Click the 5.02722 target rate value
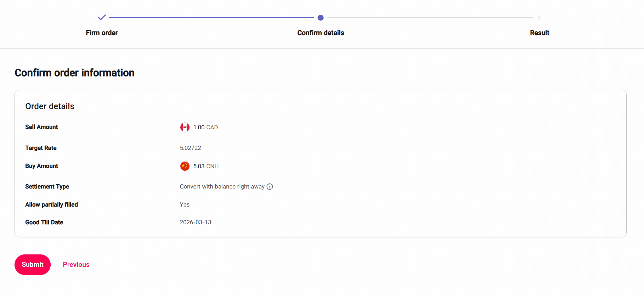This screenshot has height=298, width=644. [x=191, y=148]
